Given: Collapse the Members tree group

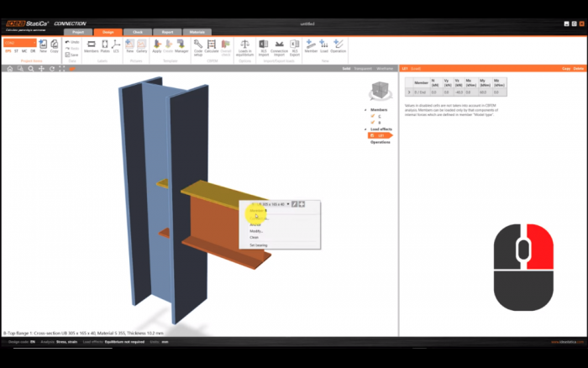Looking at the screenshot, I should (365, 110).
